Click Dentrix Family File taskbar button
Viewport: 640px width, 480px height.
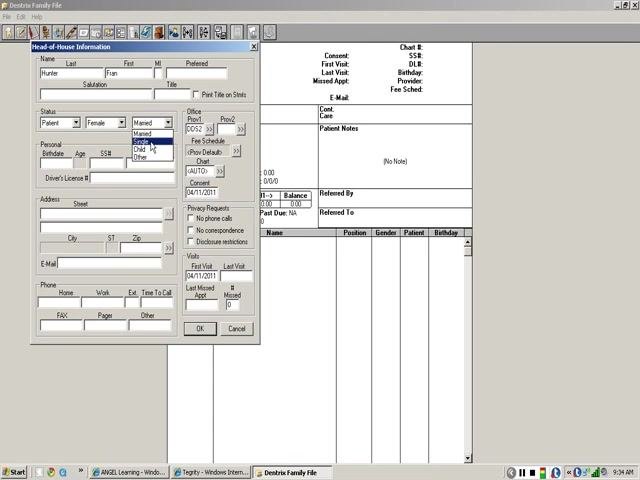click(x=292, y=472)
